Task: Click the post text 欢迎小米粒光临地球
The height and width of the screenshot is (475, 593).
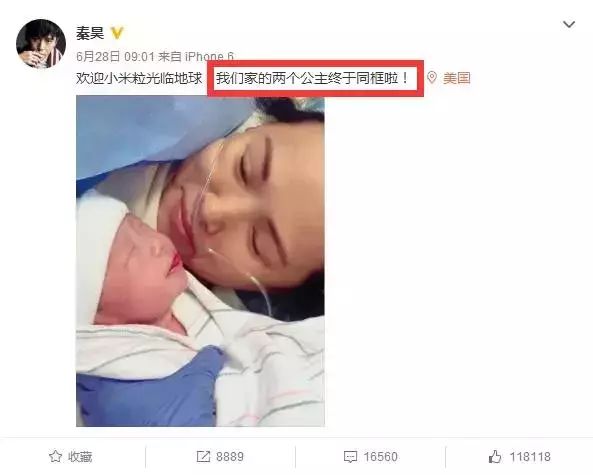Action: click(139, 78)
